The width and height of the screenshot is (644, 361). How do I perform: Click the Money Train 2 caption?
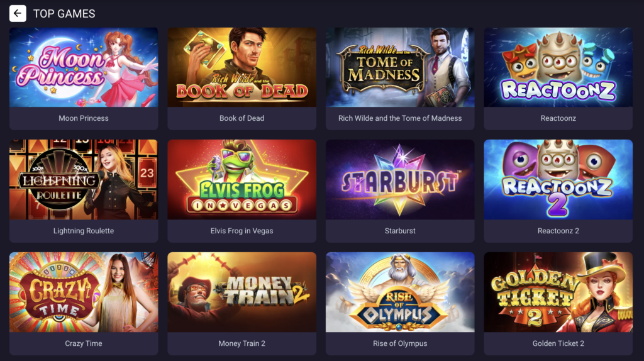tap(242, 343)
